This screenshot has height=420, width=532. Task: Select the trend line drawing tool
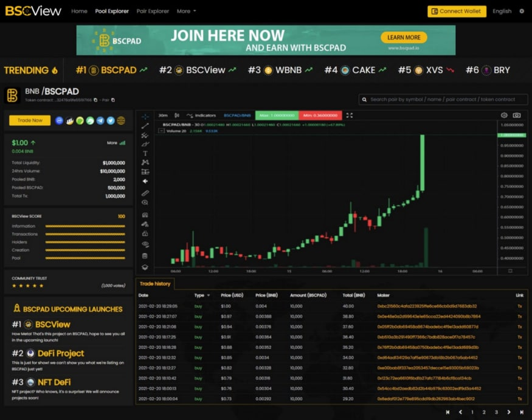[145, 126]
